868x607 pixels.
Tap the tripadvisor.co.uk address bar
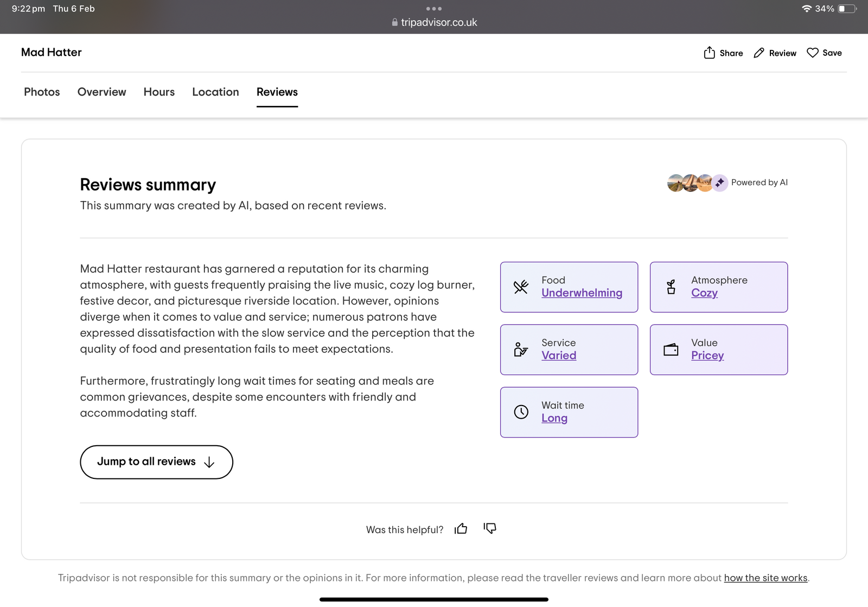click(x=434, y=22)
